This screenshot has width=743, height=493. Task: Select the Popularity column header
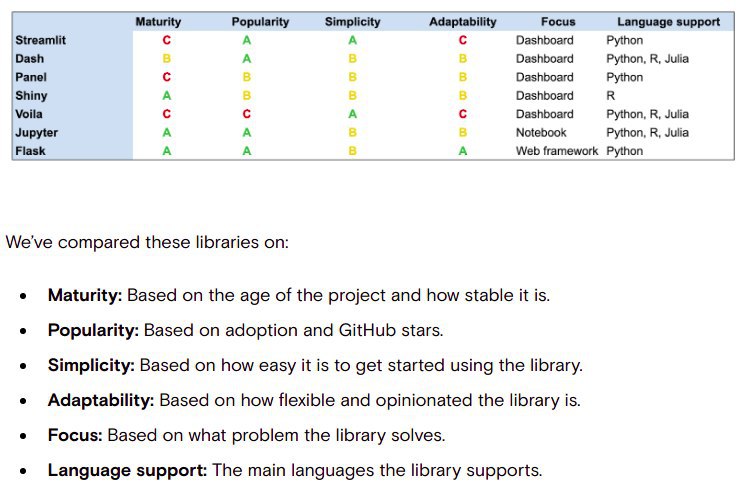pos(260,22)
